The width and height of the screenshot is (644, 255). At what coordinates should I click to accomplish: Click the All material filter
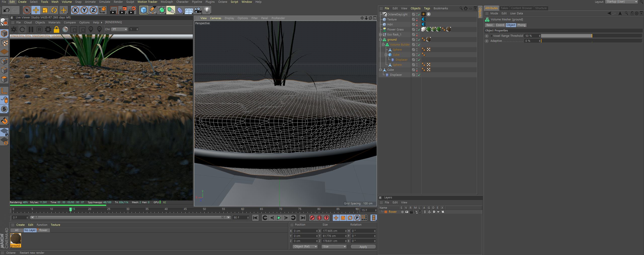(17, 230)
